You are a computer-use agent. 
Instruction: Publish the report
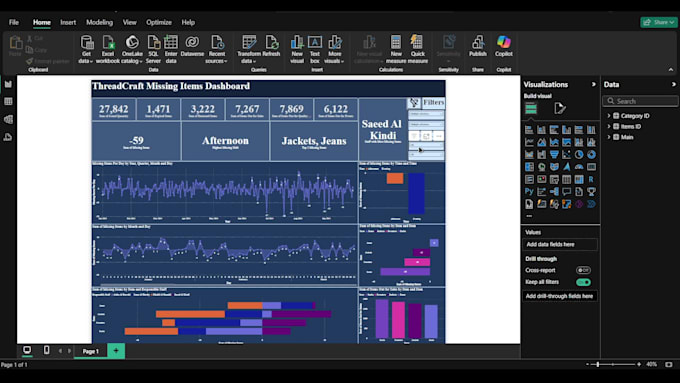click(478, 46)
